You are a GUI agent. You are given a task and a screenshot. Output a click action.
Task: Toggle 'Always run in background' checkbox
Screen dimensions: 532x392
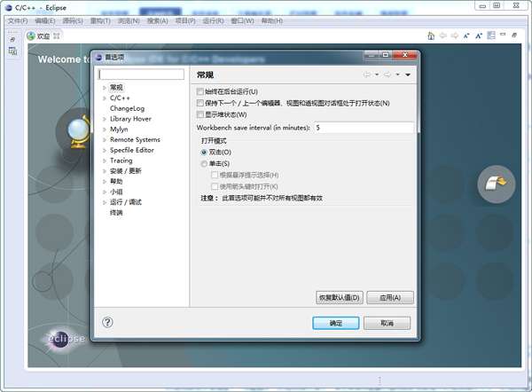point(200,91)
